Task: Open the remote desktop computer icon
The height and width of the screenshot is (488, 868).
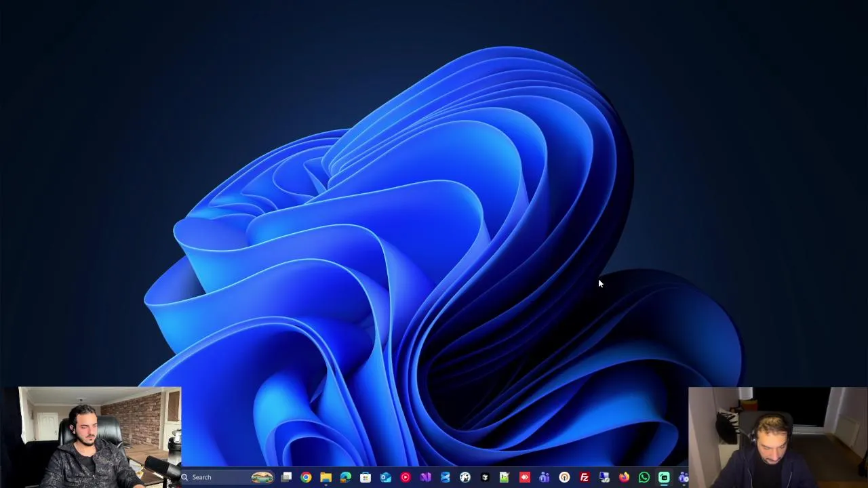Action: 604,477
